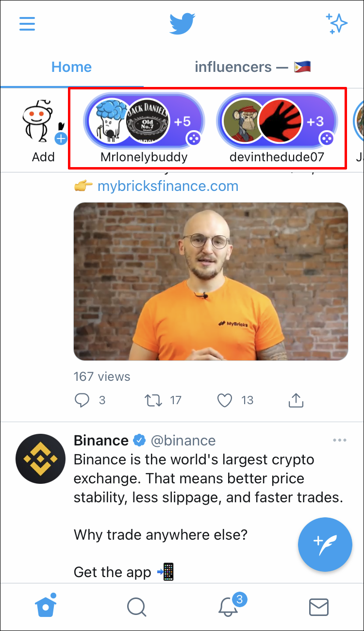This screenshot has width=364, height=631.
Task: Switch to the influencers list tab
Action: (252, 67)
